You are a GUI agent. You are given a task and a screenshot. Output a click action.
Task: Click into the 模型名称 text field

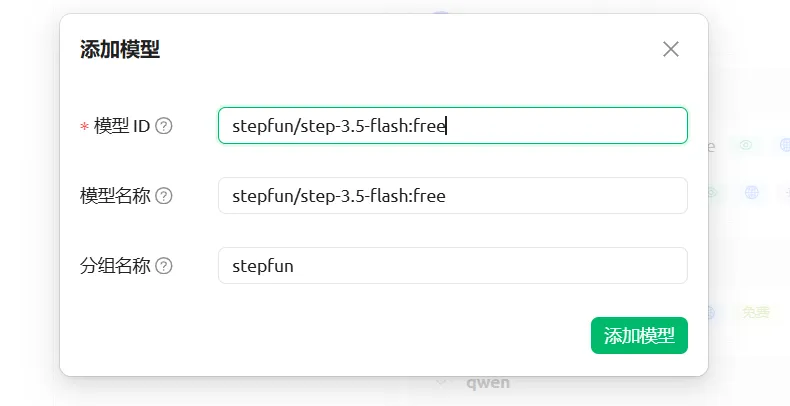[452, 196]
